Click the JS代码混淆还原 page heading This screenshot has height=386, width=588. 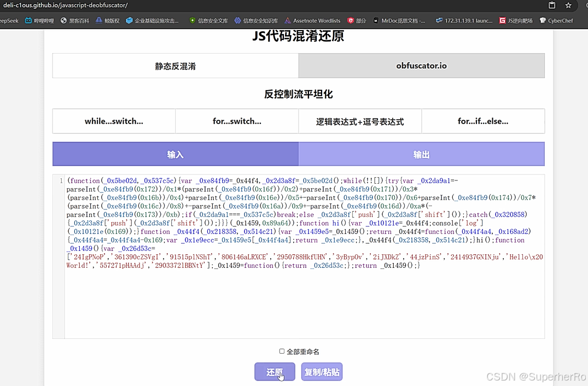[299, 36]
